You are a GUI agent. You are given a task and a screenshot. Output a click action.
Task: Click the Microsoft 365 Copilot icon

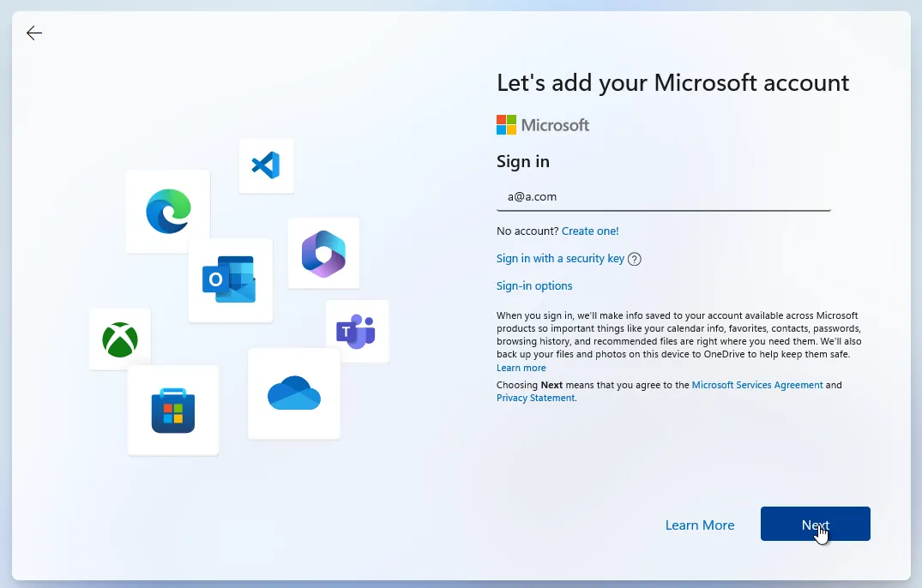323,253
